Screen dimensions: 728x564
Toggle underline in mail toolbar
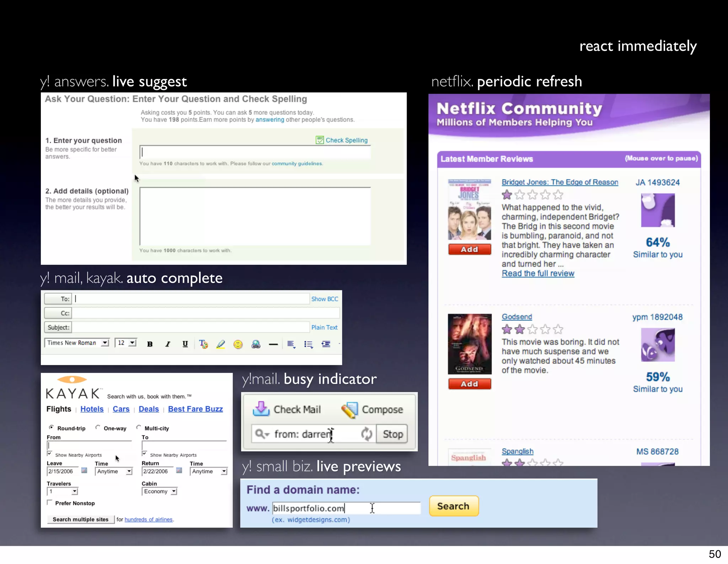pyautogui.click(x=185, y=344)
